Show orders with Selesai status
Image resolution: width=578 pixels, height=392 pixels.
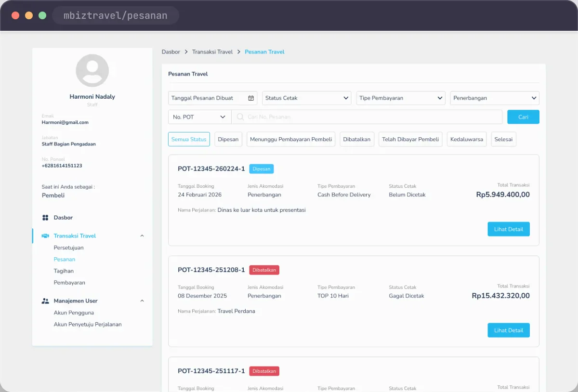[x=504, y=139]
